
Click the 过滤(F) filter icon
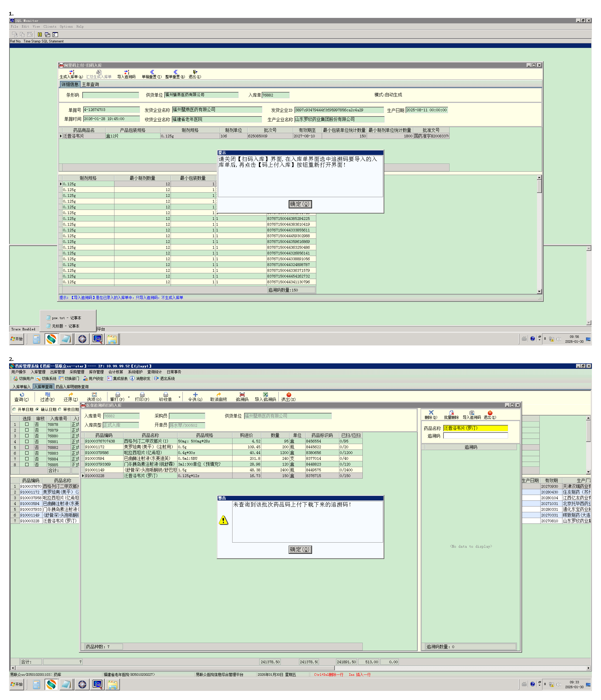(x=47, y=395)
